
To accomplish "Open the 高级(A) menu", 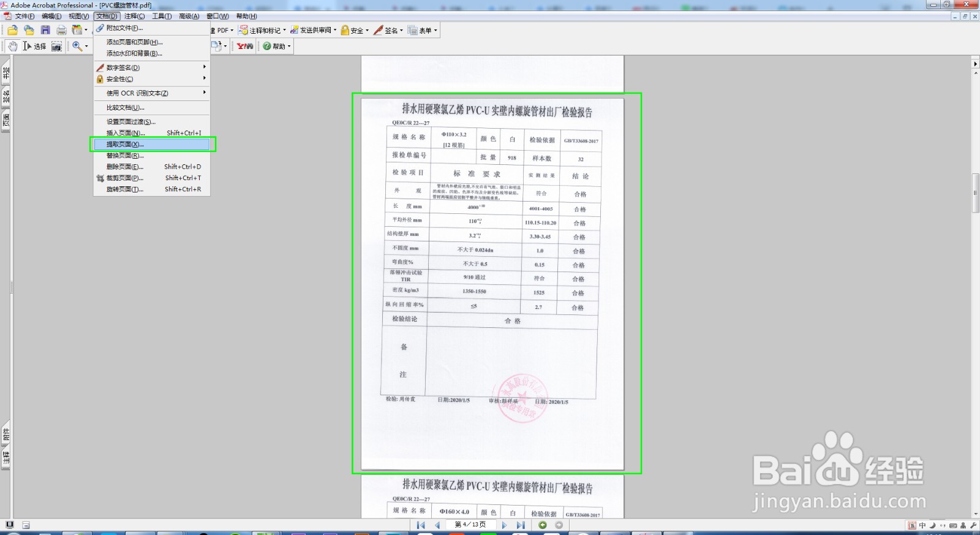I will click(x=189, y=16).
